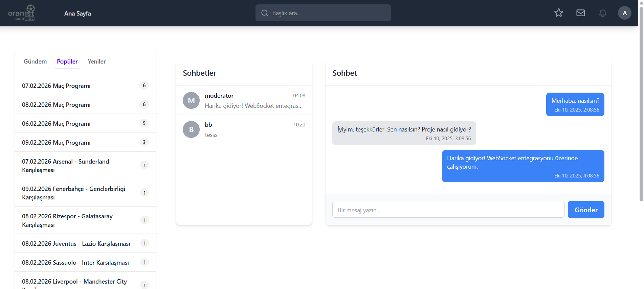Open favorites via the star icon

(x=558, y=13)
